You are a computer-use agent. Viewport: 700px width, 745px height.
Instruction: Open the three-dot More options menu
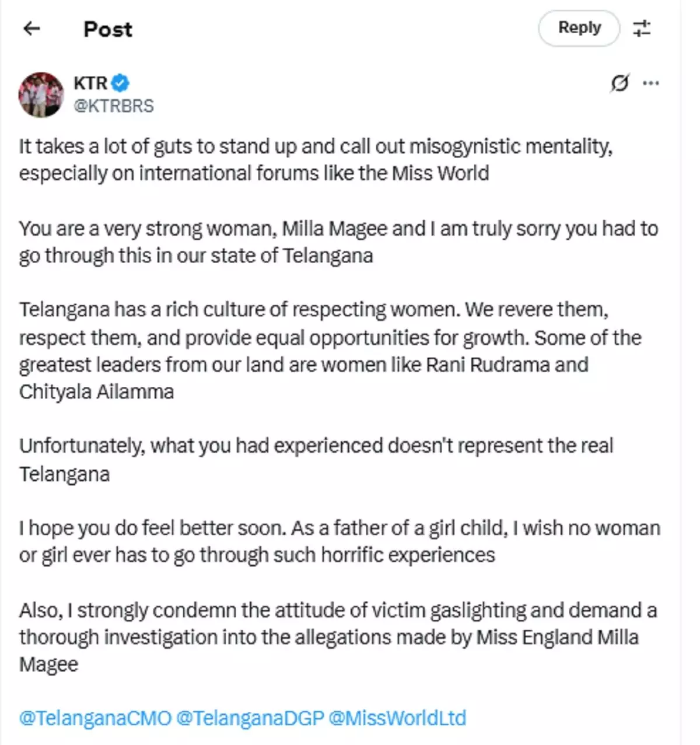click(x=650, y=83)
